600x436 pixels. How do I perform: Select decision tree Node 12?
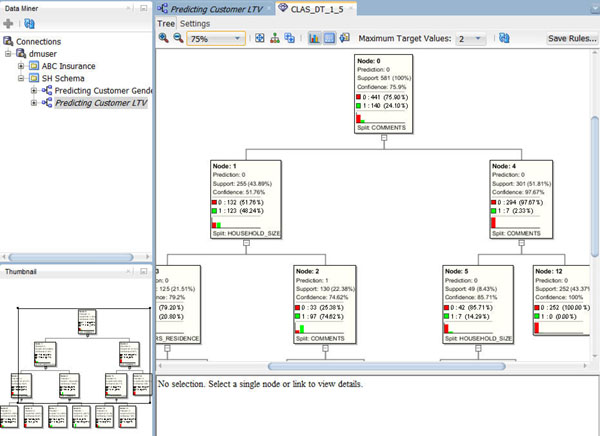tap(562, 301)
